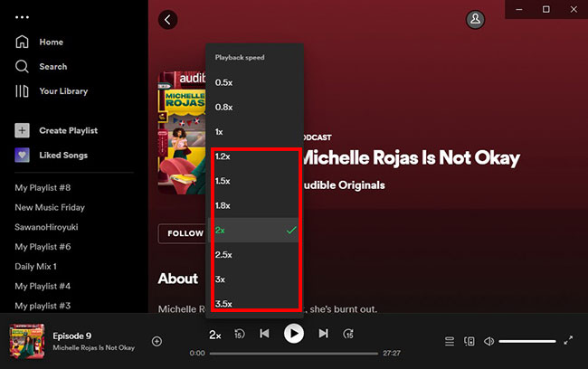Mute the volume speaker icon
The image size is (588, 369).
click(x=488, y=341)
